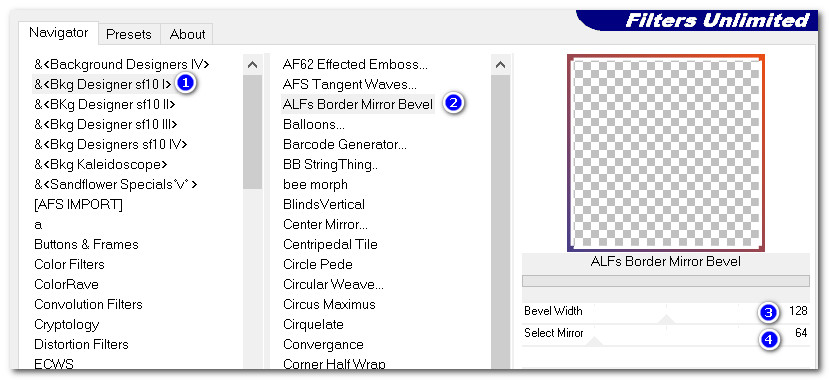Select Convolution Filters category
829x380 pixels.
click(x=88, y=305)
